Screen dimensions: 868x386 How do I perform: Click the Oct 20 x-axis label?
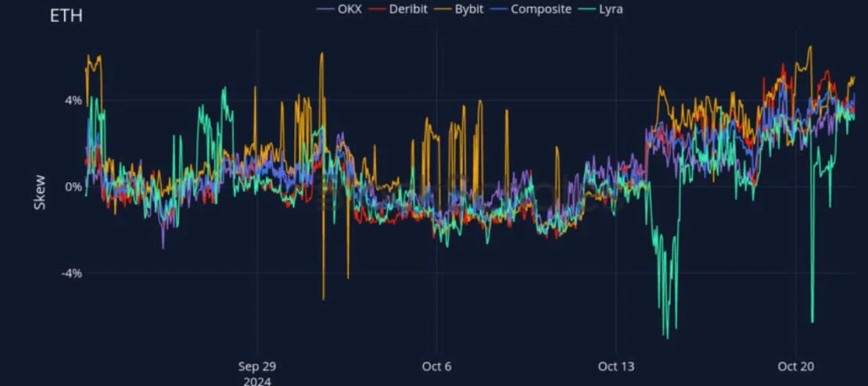coord(795,366)
